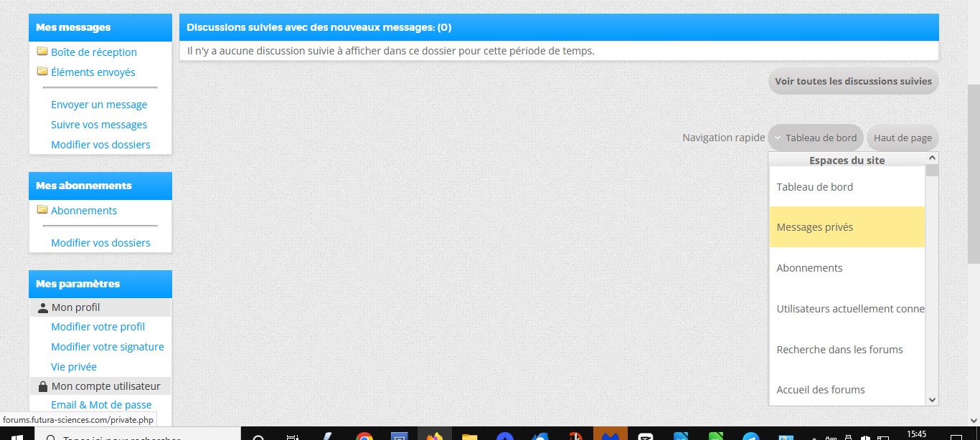Screen dimensions: 980x440
Task: Click the Mon compte utilisateur section heading
Action: (x=100, y=386)
